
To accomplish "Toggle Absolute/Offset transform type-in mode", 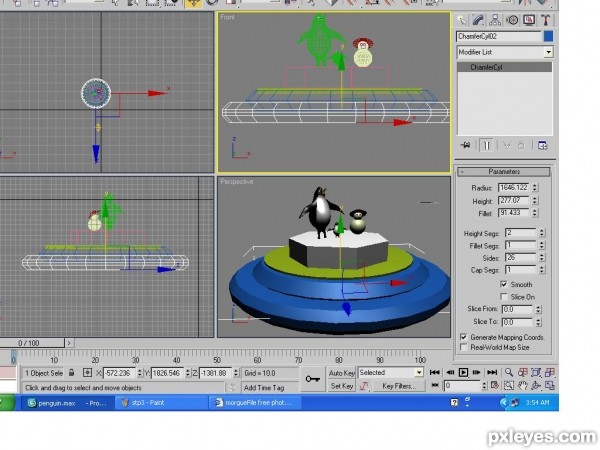I will click(x=87, y=372).
